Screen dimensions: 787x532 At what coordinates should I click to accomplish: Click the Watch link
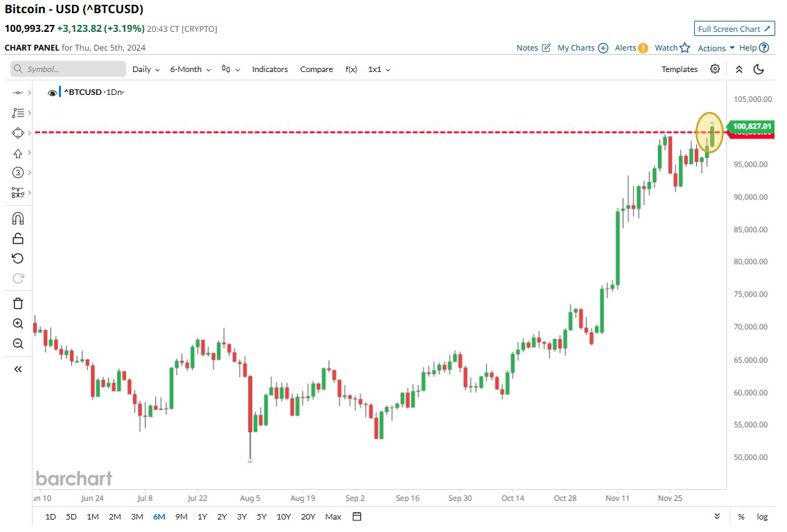666,48
